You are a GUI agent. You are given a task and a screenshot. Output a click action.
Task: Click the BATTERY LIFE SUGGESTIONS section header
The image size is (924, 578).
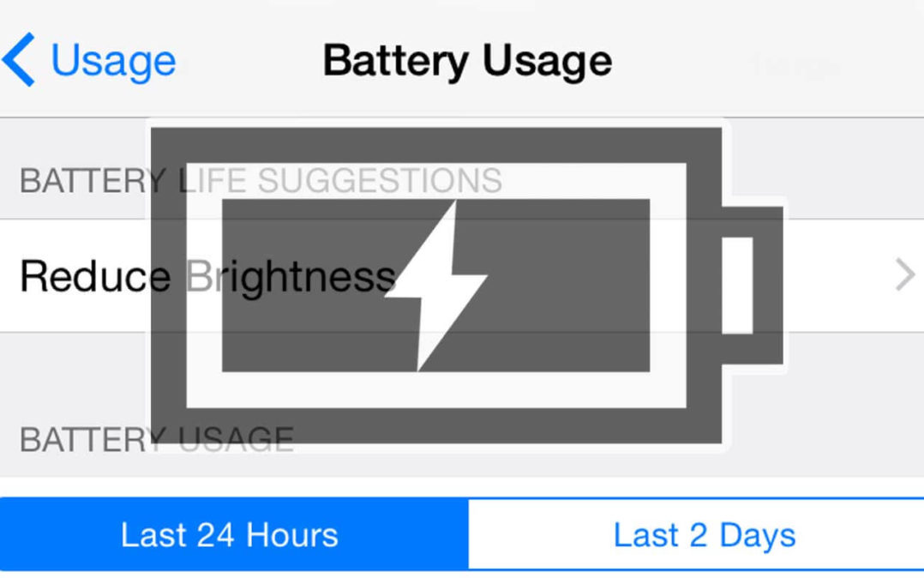click(261, 180)
